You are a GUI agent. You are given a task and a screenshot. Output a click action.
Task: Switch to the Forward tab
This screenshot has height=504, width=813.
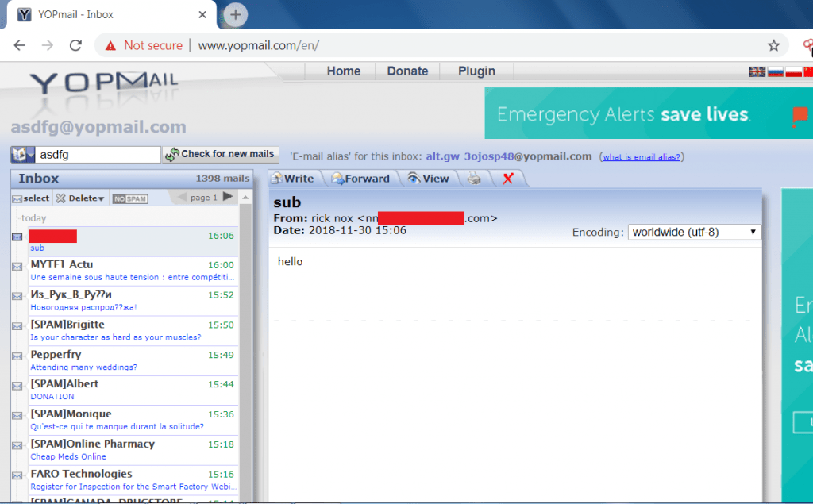pos(360,179)
